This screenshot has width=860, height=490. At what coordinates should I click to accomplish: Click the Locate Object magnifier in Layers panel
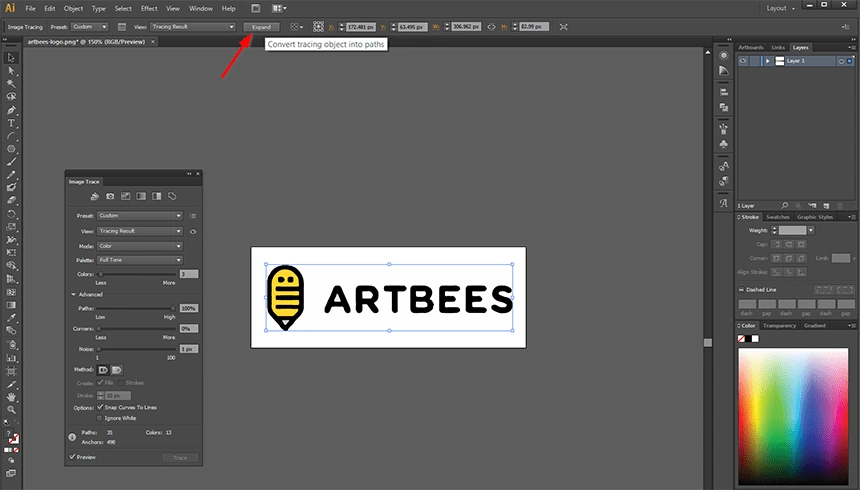tap(783, 205)
